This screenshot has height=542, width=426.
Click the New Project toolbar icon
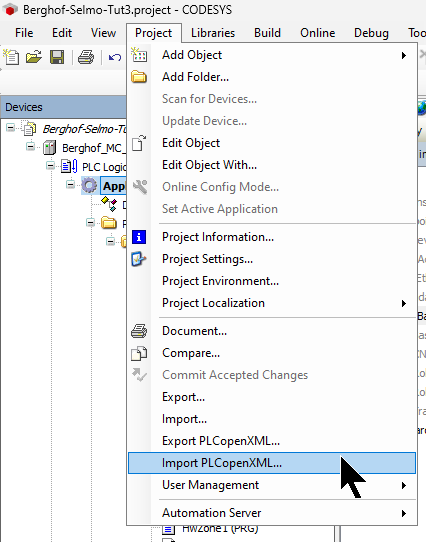11,57
